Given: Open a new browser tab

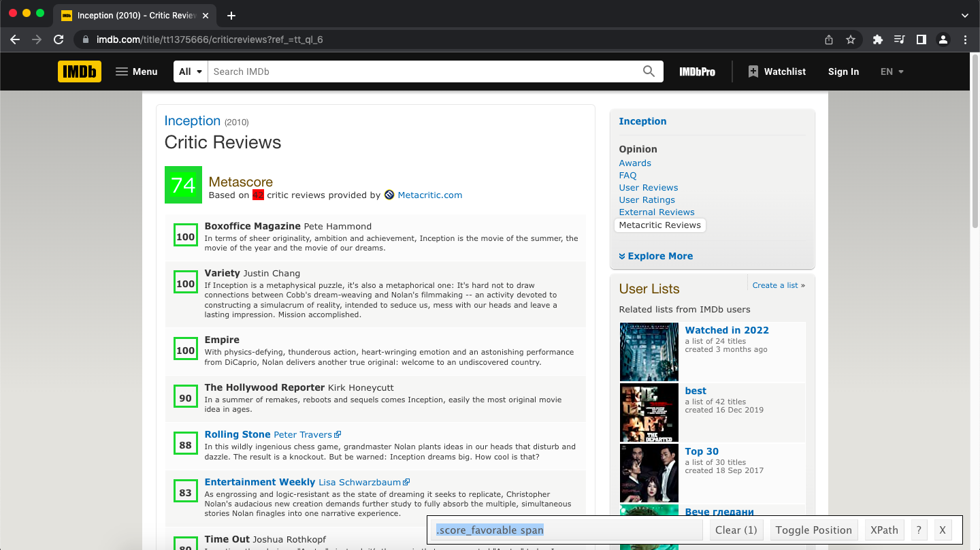Looking at the screenshot, I should [231, 16].
